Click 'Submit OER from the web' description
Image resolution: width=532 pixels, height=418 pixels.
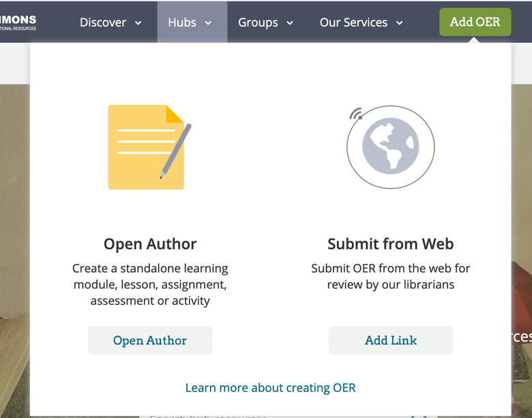(x=391, y=276)
